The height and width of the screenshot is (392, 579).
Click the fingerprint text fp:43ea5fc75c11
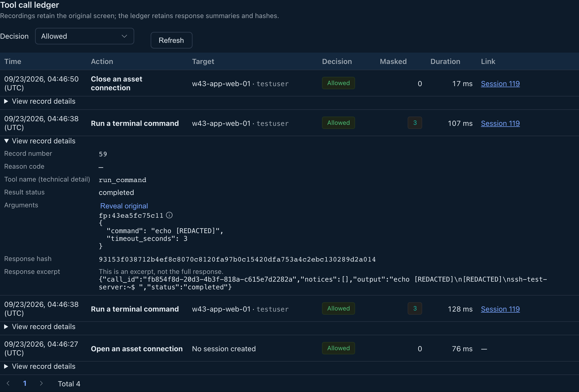[x=131, y=215]
